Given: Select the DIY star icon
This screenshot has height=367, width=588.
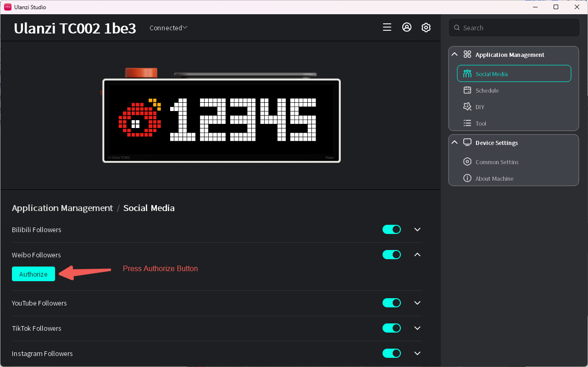Looking at the screenshot, I should pos(467,106).
